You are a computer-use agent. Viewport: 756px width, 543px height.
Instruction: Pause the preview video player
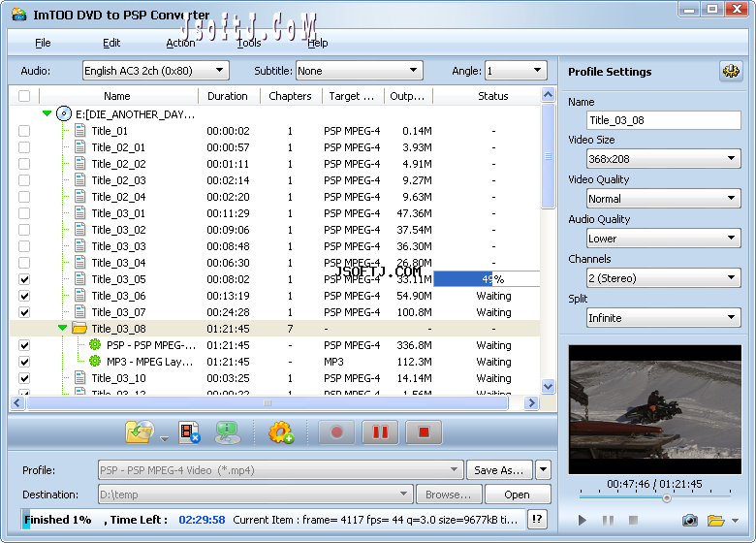(608, 520)
